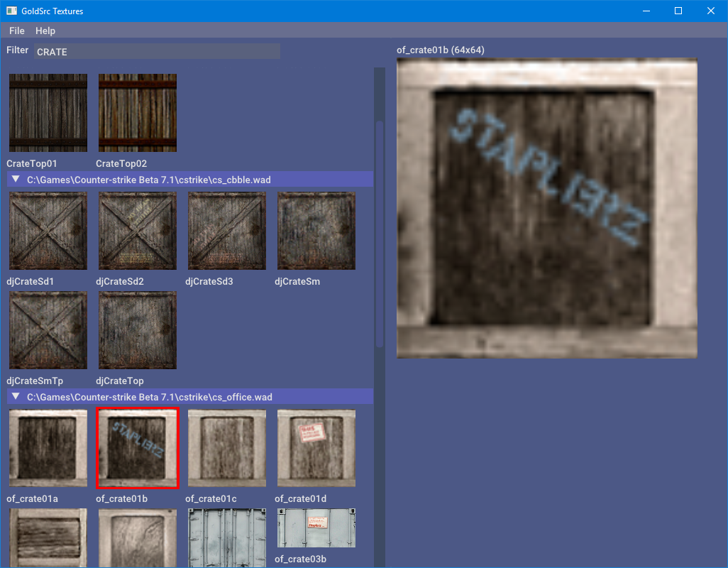Select the light wood crate thumbnail below of_crate01b
The image size is (728, 568).
138,537
